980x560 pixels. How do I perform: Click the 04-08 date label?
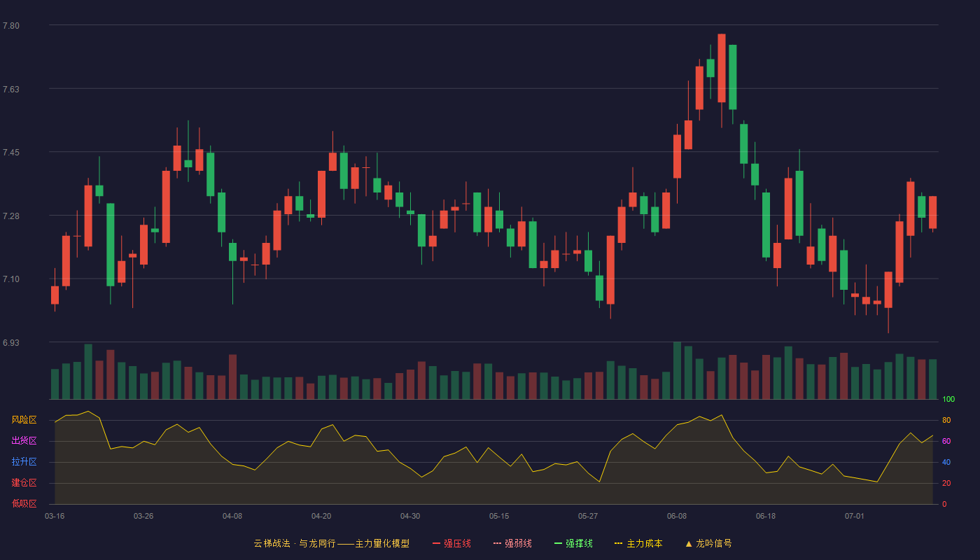click(232, 516)
